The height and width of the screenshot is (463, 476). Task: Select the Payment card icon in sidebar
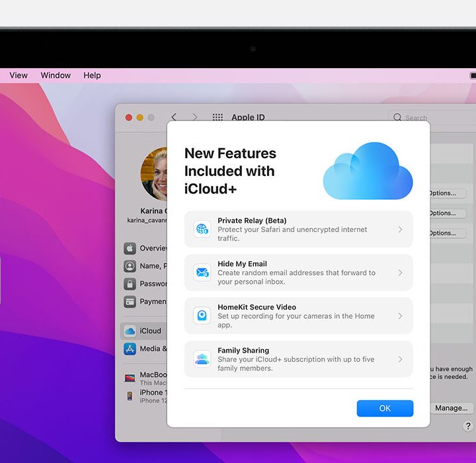[x=130, y=302]
